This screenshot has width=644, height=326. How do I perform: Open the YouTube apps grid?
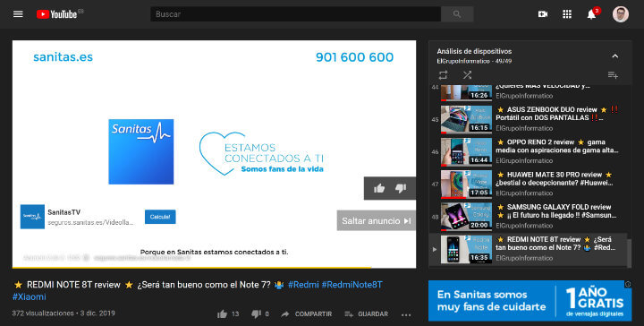click(x=567, y=14)
